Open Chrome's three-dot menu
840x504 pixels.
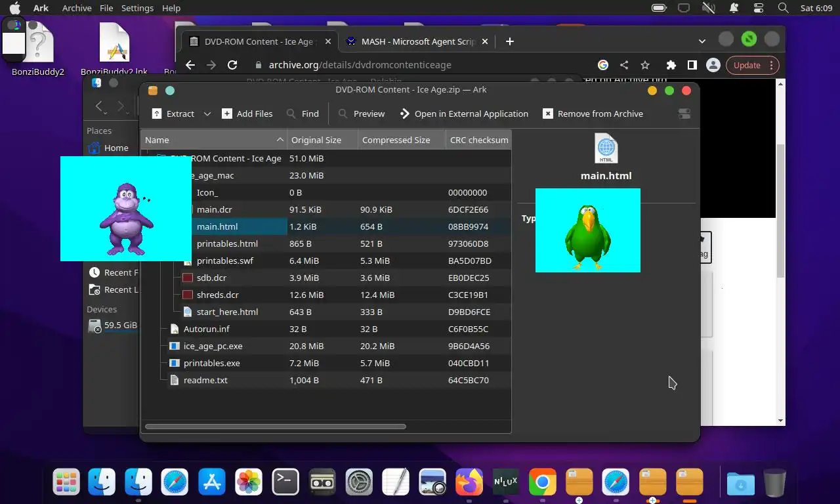pyautogui.click(x=772, y=65)
